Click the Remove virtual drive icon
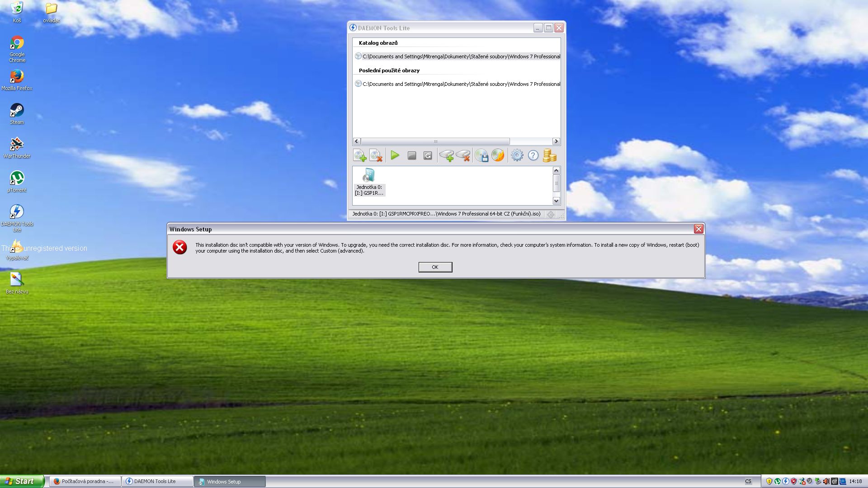 (463, 156)
